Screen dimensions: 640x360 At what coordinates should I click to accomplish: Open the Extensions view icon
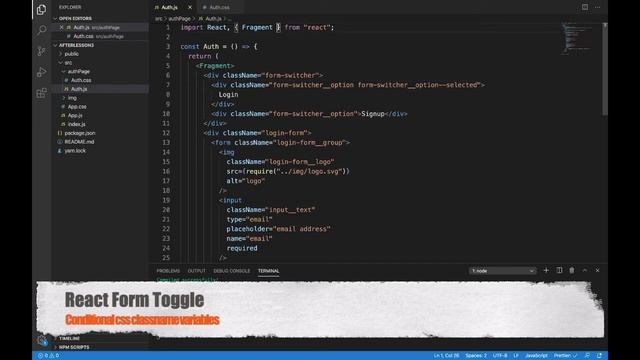(41, 93)
